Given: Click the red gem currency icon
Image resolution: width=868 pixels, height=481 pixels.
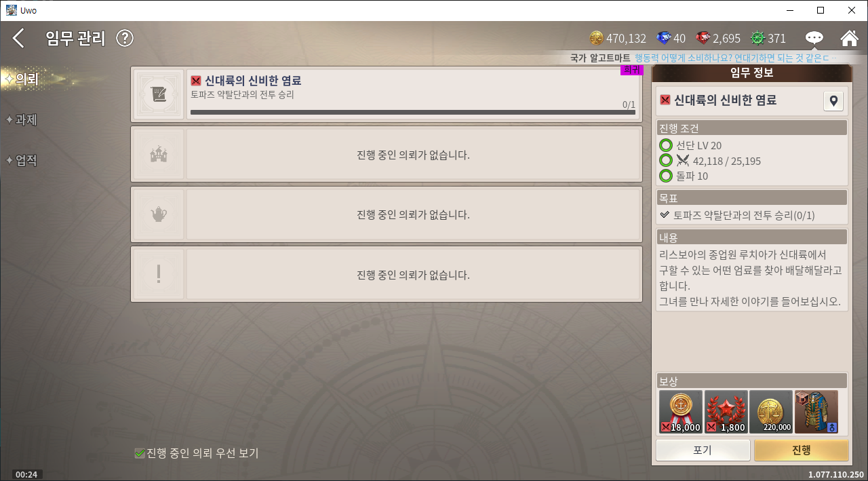Looking at the screenshot, I should pyautogui.click(x=703, y=38).
